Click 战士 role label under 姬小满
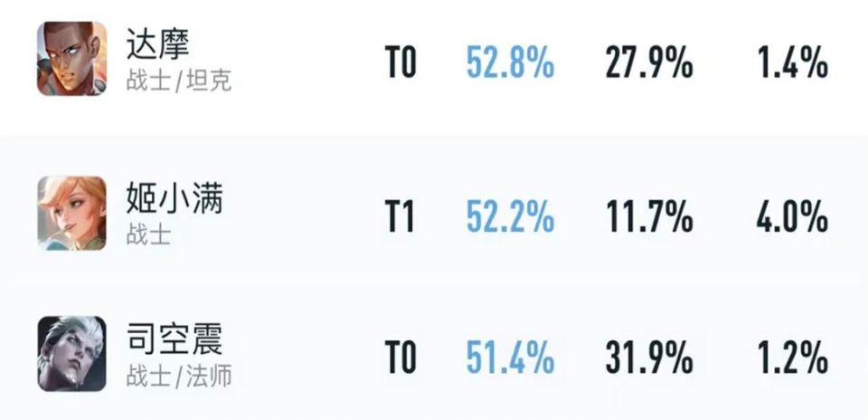 pos(149,235)
